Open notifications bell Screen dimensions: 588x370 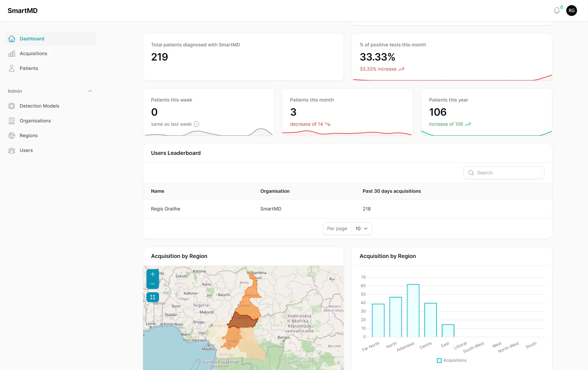coord(557,11)
